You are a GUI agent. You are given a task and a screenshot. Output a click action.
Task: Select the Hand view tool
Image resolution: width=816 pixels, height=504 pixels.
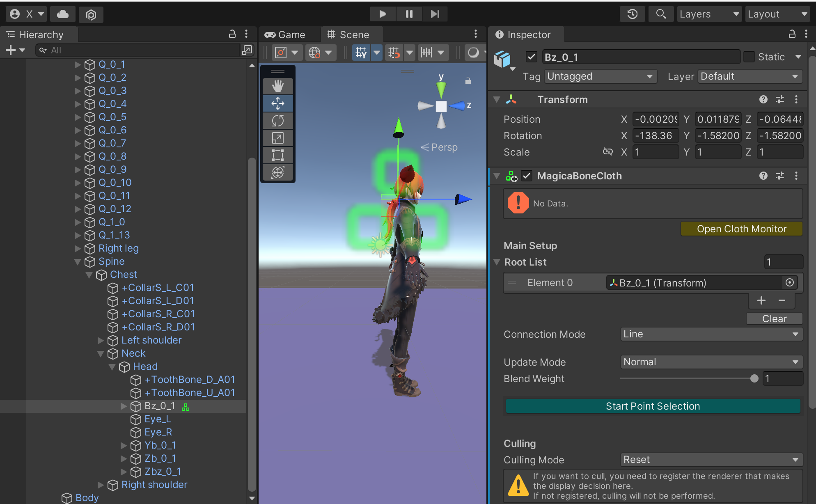[278, 86]
